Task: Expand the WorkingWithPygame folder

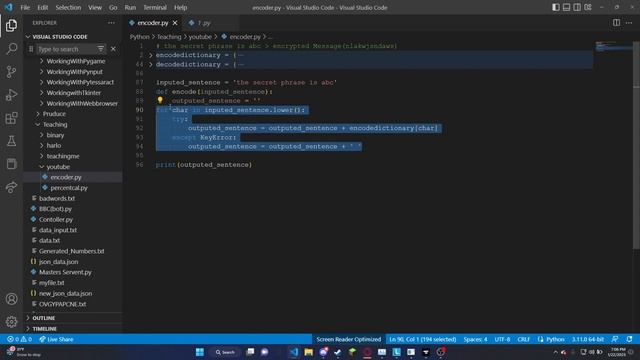Action: [x=76, y=61]
